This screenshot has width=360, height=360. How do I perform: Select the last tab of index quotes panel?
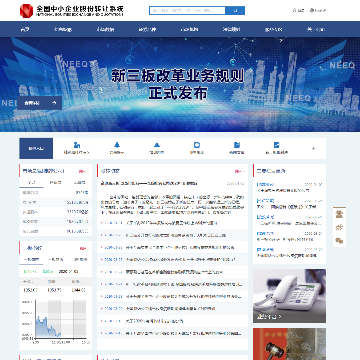79,259
